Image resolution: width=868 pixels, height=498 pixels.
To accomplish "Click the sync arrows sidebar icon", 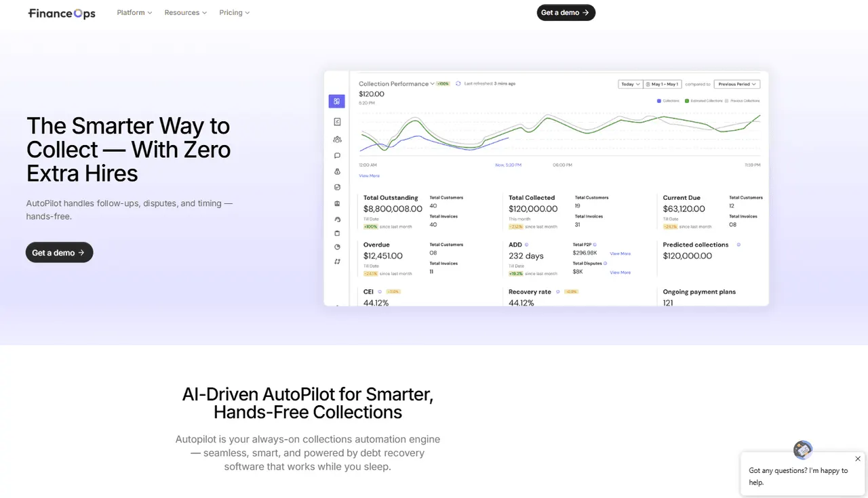I will pyautogui.click(x=337, y=262).
